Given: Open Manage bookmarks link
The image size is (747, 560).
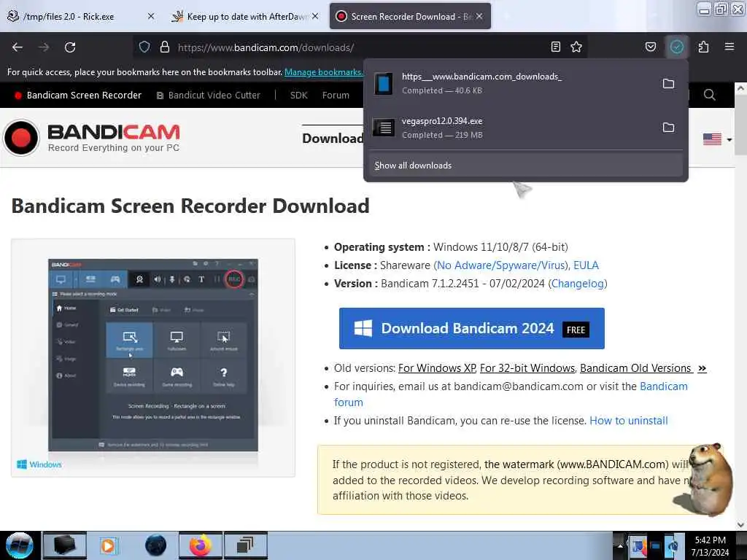Looking at the screenshot, I should coord(323,72).
